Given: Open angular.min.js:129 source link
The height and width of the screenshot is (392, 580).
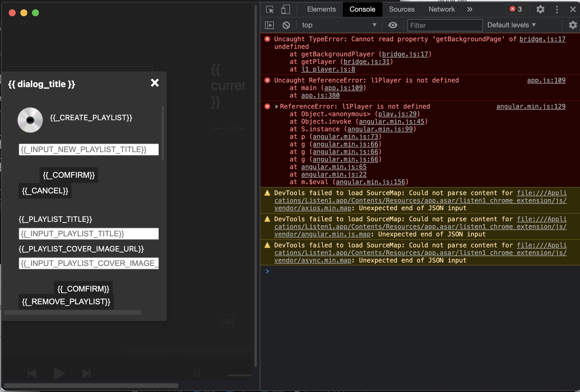Looking at the screenshot, I should [x=531, y=107].
